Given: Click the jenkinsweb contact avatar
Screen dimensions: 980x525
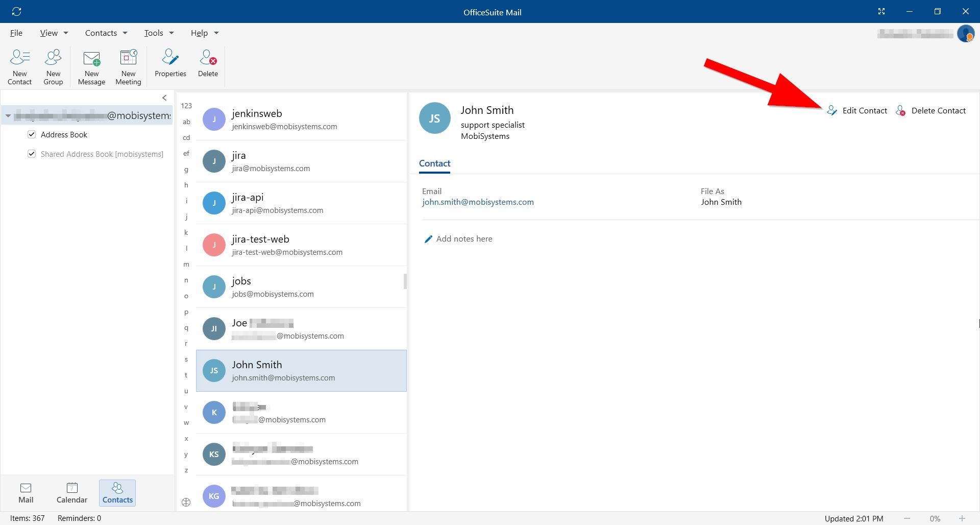Looking at the screenshot, I should tap(214, 119).
